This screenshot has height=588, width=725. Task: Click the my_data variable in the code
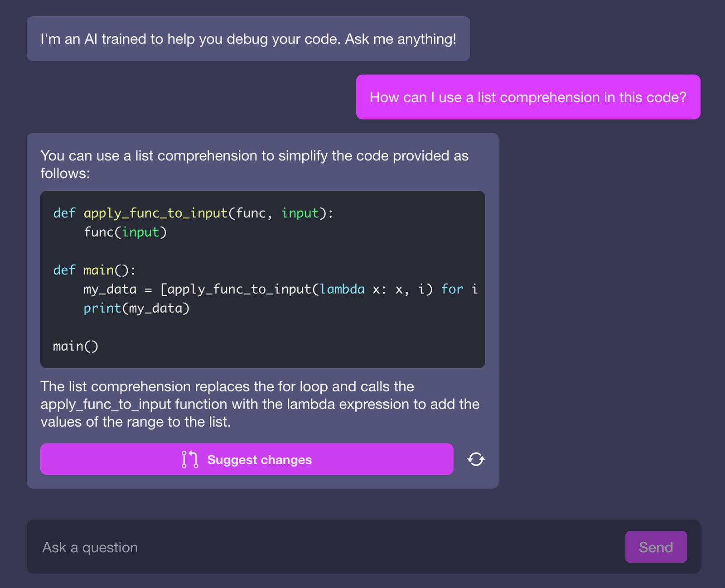pos(110,289)
